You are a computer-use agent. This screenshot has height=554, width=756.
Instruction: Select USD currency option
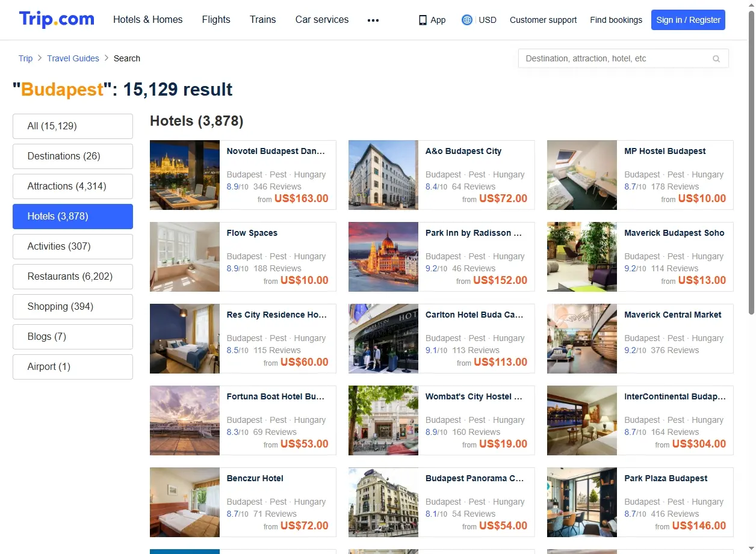coord(488,20)
